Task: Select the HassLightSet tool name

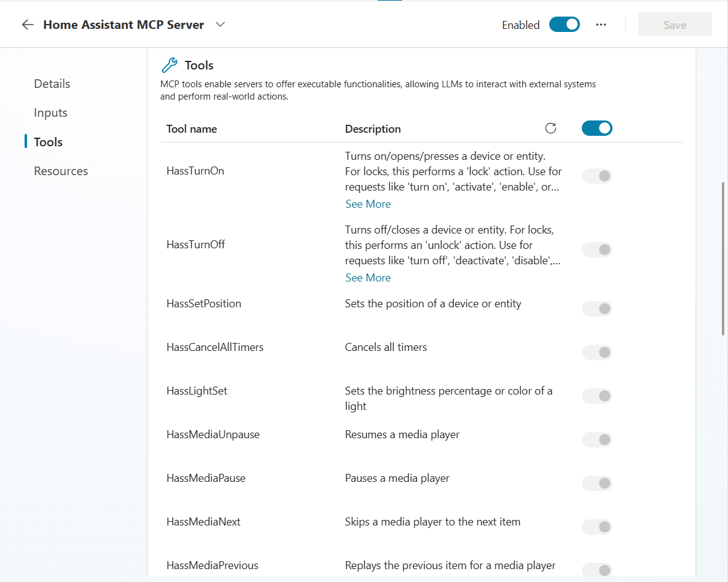Action: click(x=197, y=391)
